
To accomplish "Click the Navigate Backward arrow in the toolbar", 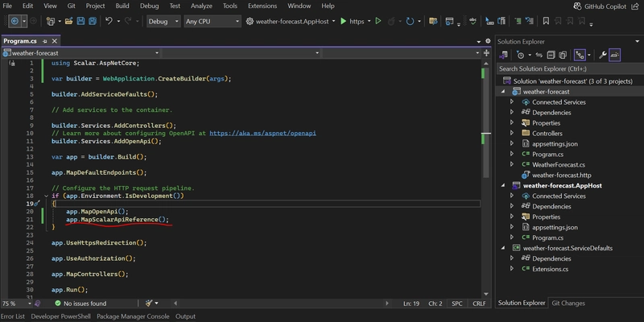I will point(14,21).
